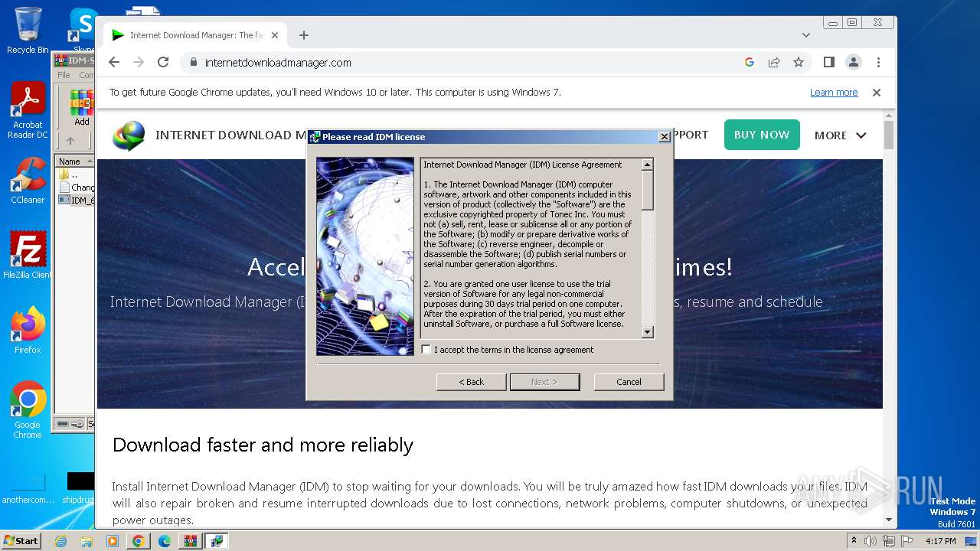The image size is (980, 551).
Task: Click the taskbar clock 4:17 PM
Action: click(940, 541)
